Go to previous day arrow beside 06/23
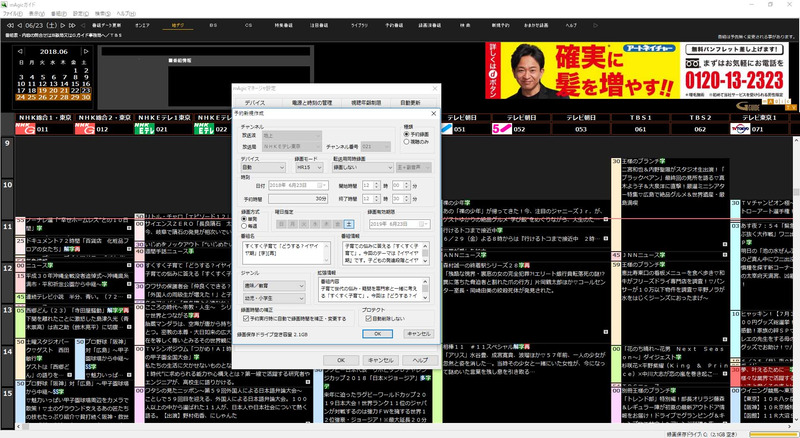The image size is (800, 438). click(x=19, y=25)
